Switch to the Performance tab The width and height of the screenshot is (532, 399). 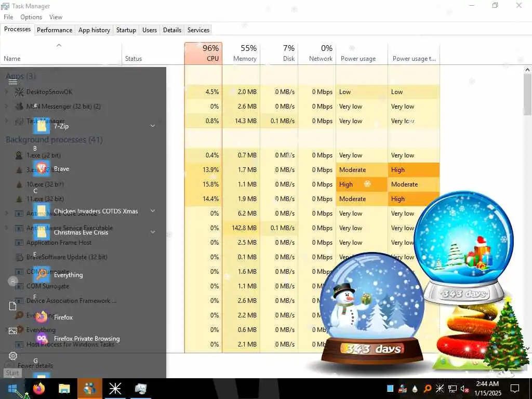pyautogui.click(x=54, y=30)
